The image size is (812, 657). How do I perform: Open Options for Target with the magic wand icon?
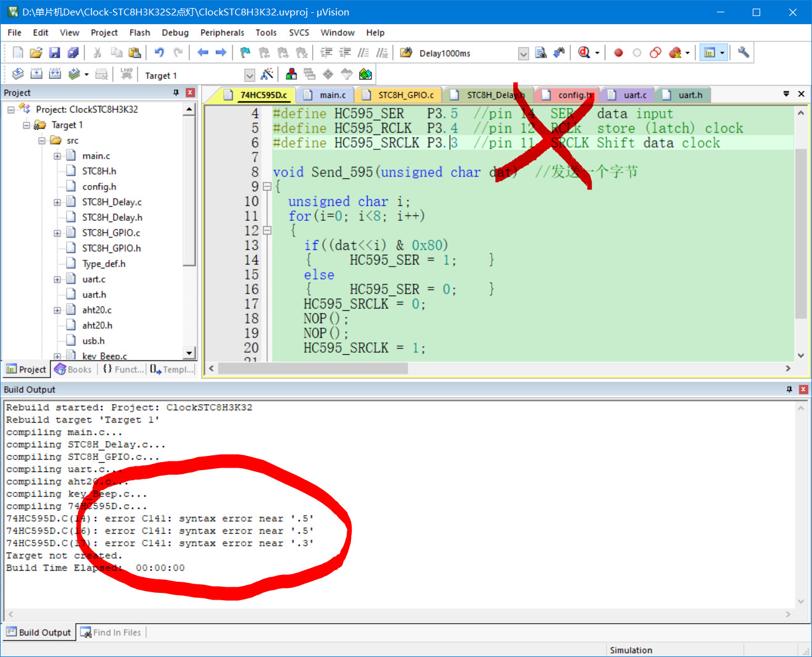pyautogui.click(x=267, y=75)
